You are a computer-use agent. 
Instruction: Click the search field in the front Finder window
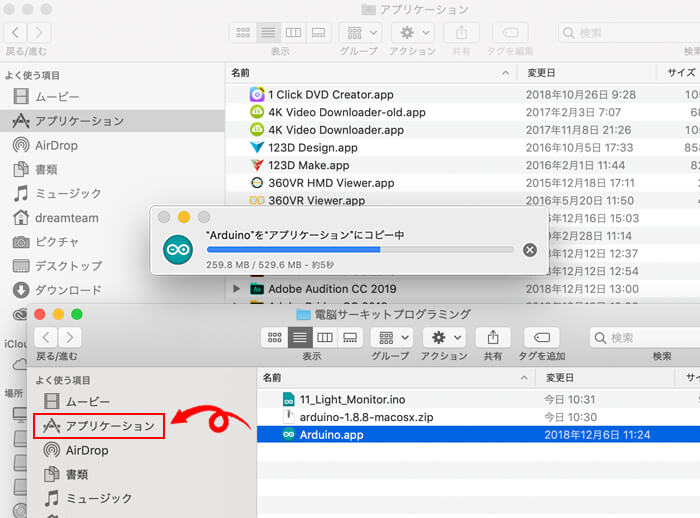(645, 338)
